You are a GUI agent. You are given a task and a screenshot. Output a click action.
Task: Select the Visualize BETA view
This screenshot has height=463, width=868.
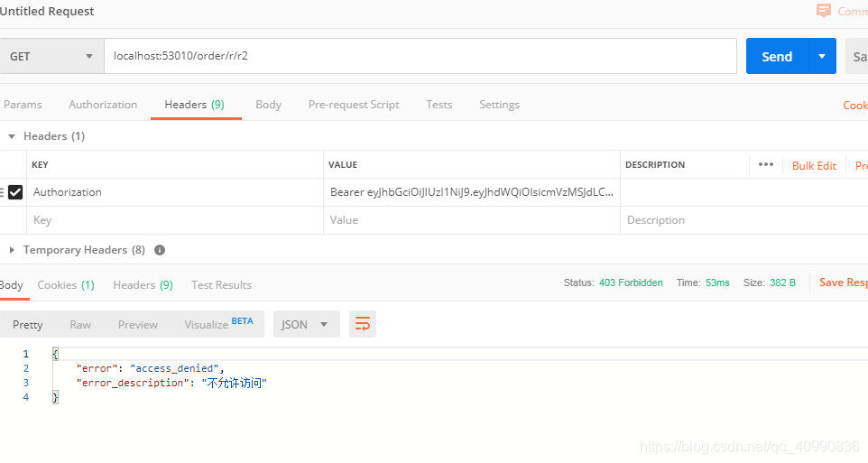(x=218, y=324)
